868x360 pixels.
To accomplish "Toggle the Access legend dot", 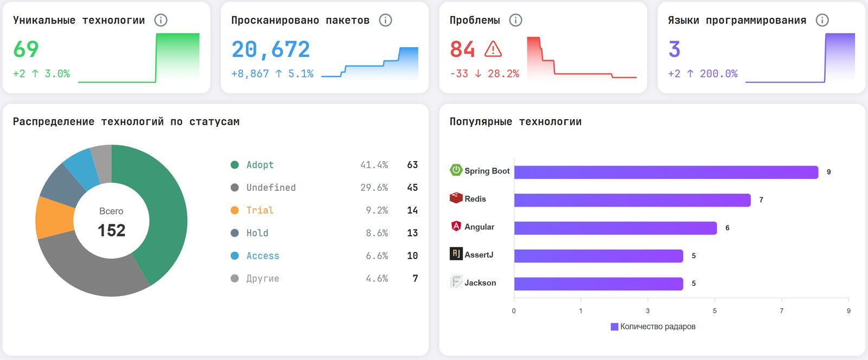I will click(235, 256).
